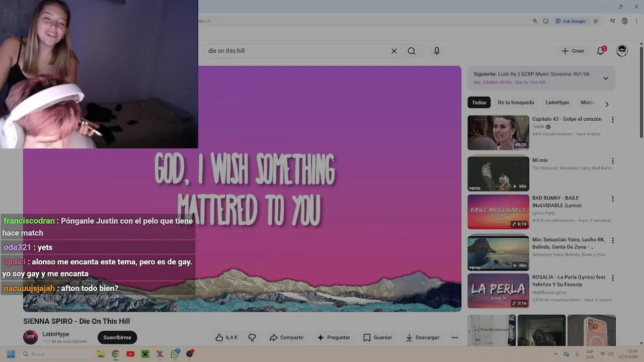Click install app icon in address bar
Screen dimensions: 644x362
(x=546, y=21)
